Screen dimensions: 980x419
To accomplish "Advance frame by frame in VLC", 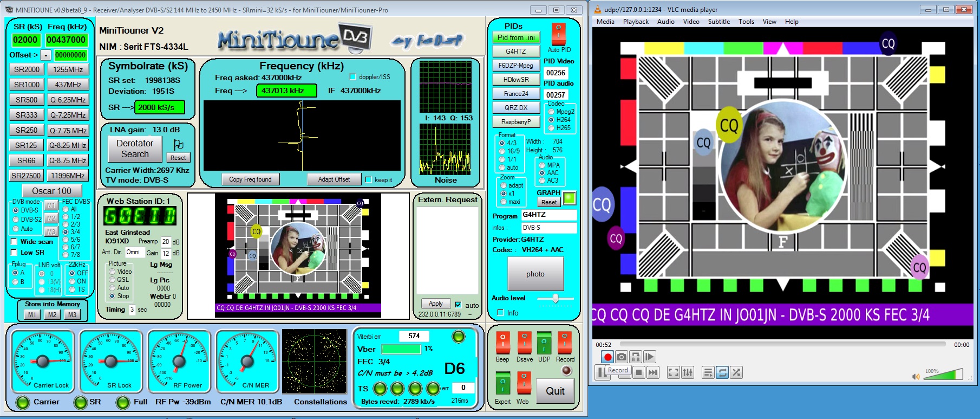I will (x=650, y=357).
